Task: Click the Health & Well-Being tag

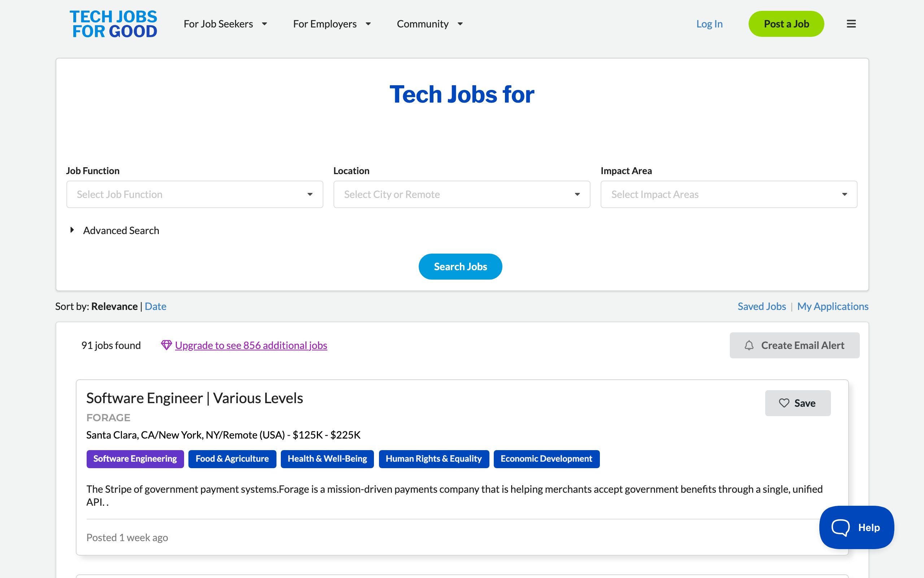Action: click(x=327, y=459)
